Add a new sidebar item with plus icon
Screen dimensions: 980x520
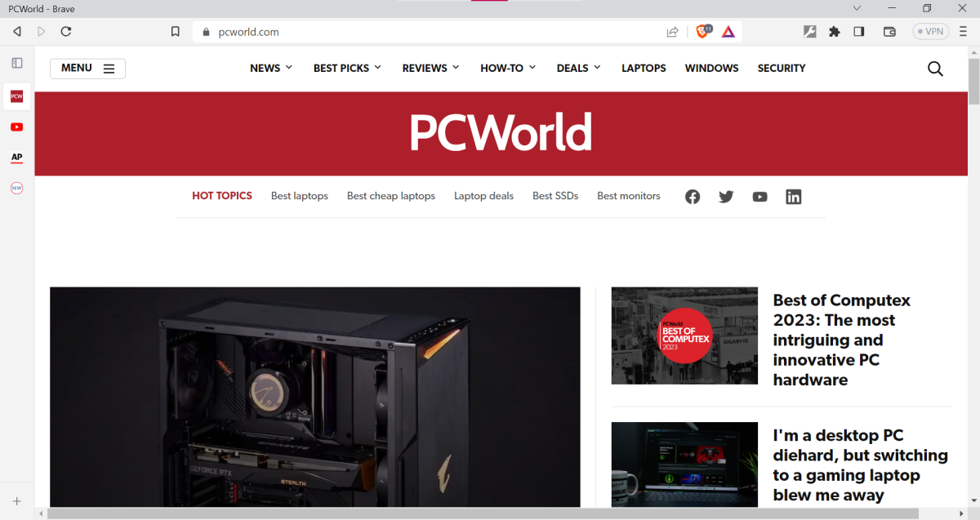16,501
